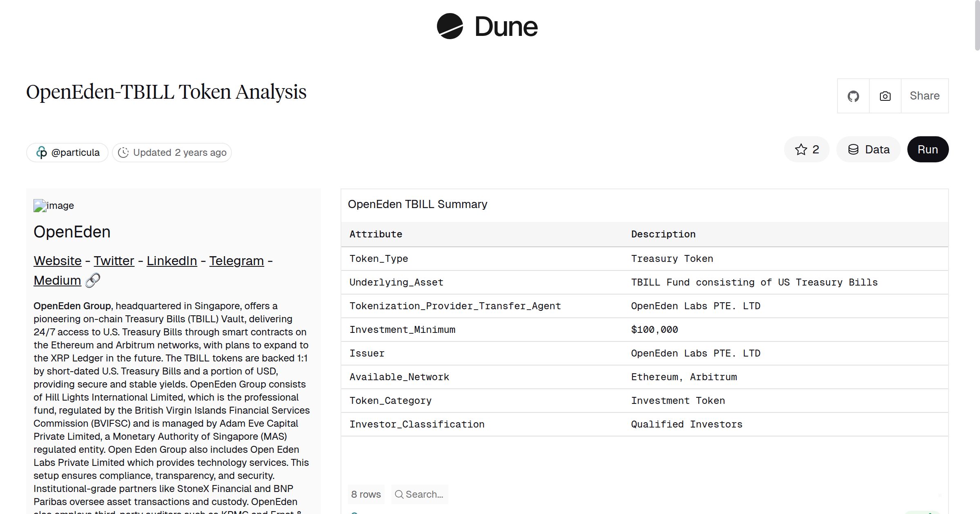The height and width of the screenshot is (514, 980).
Task: Click the chain link icon after Medium
Action: pyautogui.click(x=93, y=280)
